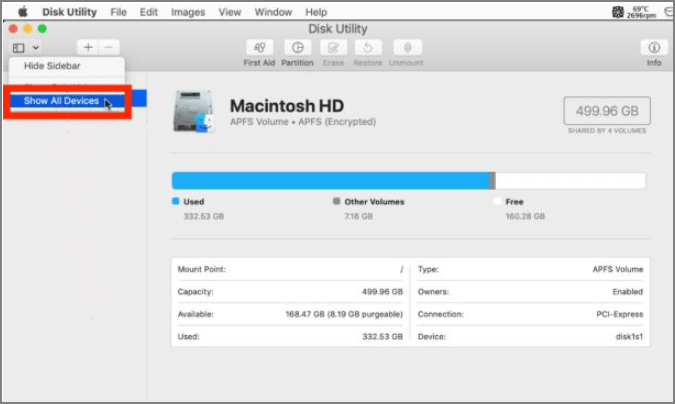675x404 pixels.
Task: Click the blue Used storage bar
Action: coord(330,180)
